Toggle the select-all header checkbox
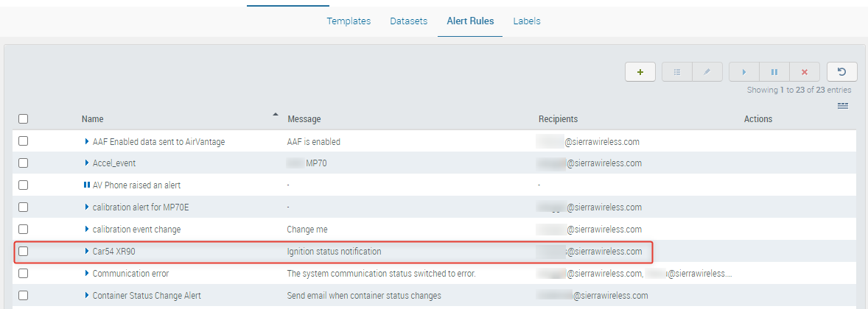Image resolution: width=868 pixels, height=309 pixels. coord(23,119)
